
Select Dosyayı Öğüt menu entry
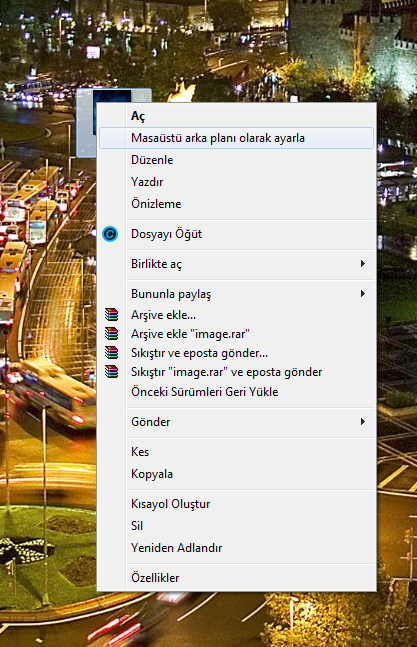(x=236, y=234)
